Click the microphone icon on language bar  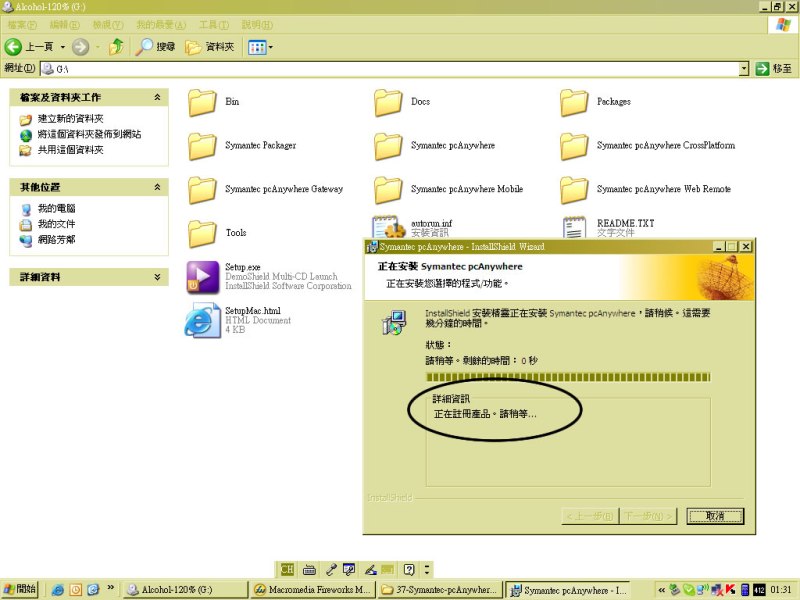coord(331,569)
